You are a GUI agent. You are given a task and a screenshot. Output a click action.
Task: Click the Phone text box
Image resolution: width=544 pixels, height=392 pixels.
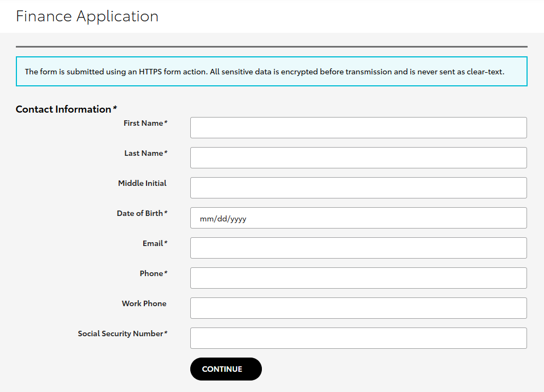[x=359, y=278]
